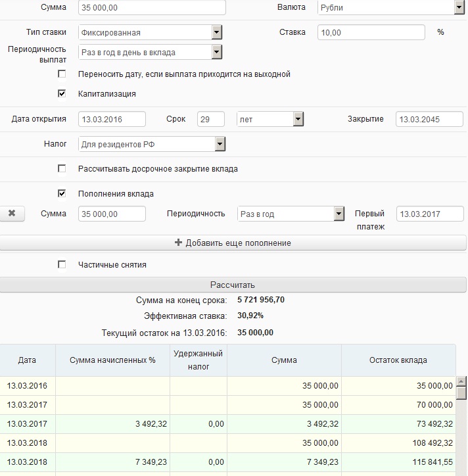The height and width of the screenshot is (476, 468).
Task: Click the results table scrollbar thumb
Action: 461,393
